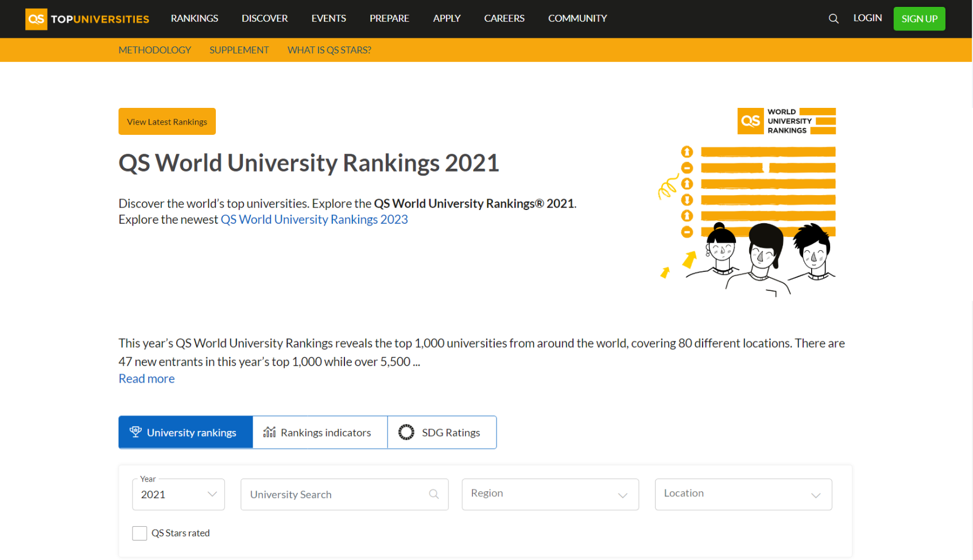The width and height of the screenshot is (973, 560).
Task: Open the Rankings menu
Action: (x=195, y=18)
